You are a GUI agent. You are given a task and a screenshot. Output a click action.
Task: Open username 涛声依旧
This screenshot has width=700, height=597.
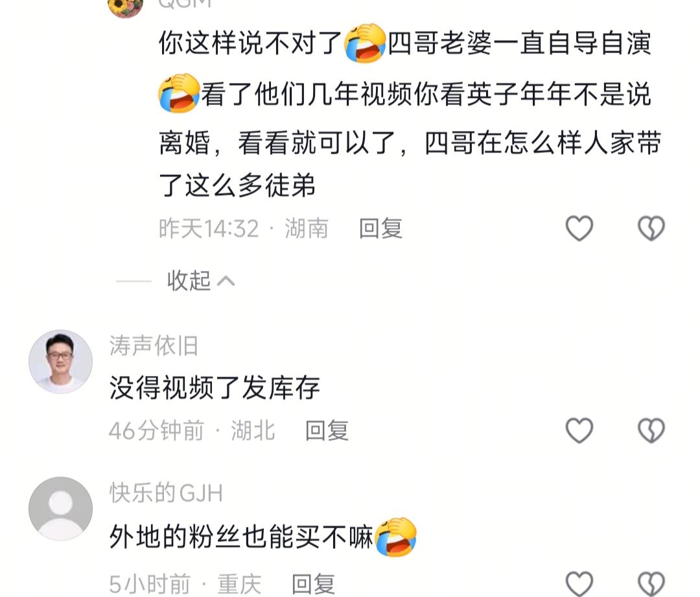point(154,346)
